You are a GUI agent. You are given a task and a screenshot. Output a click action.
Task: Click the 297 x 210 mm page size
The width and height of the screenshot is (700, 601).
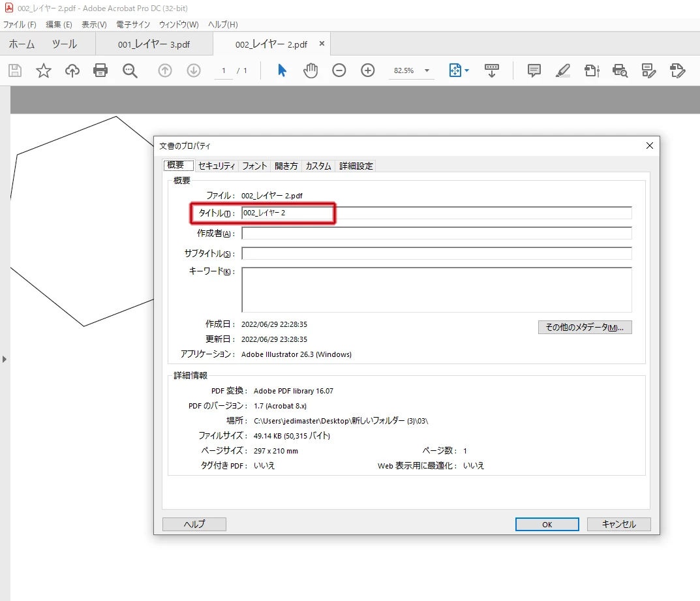(275, 451)
